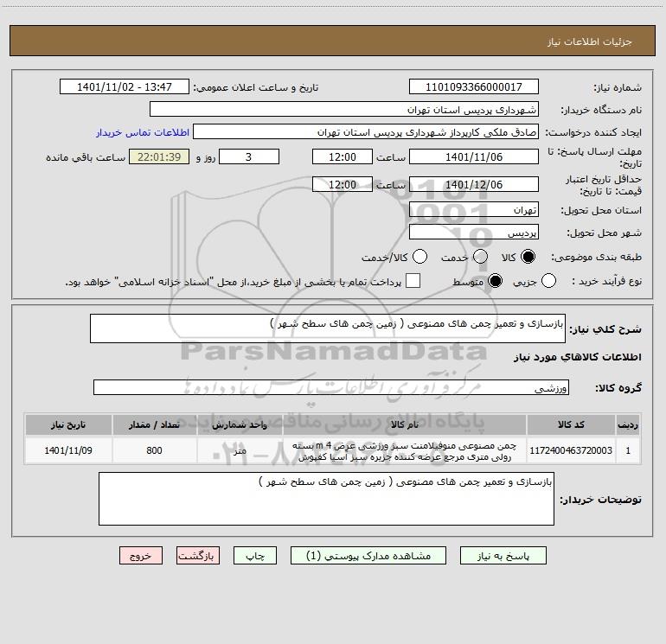Click delivery city field پردیس

(x=474, y=233)
